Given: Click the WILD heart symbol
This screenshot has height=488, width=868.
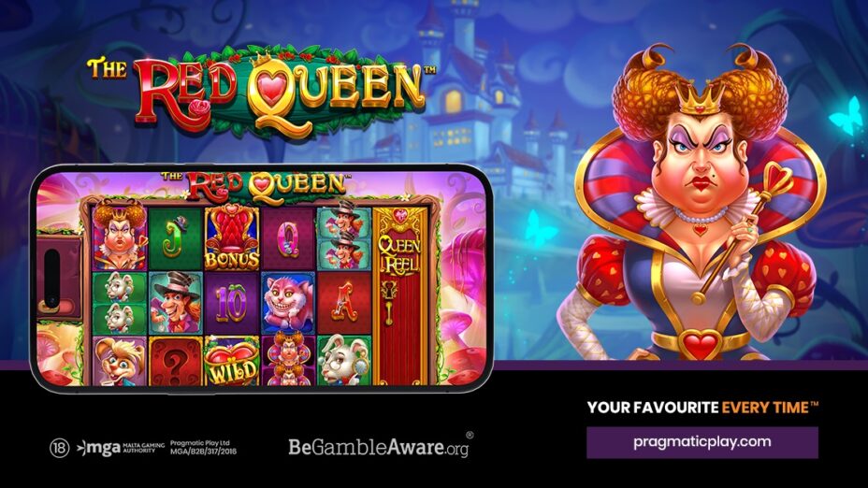Looking at the screenshot, I should [231, 362].
